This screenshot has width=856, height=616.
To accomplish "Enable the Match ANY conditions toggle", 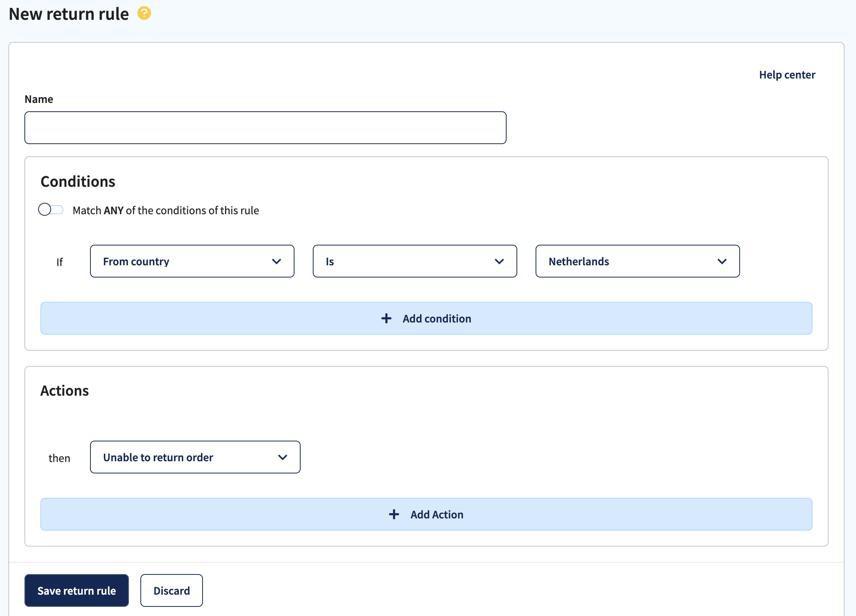I will click(x=51, y=209).
